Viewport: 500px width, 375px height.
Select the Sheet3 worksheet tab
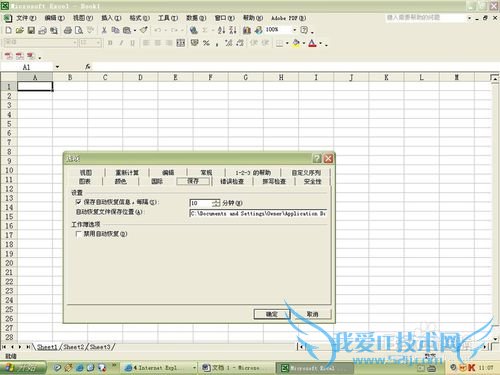100,347
